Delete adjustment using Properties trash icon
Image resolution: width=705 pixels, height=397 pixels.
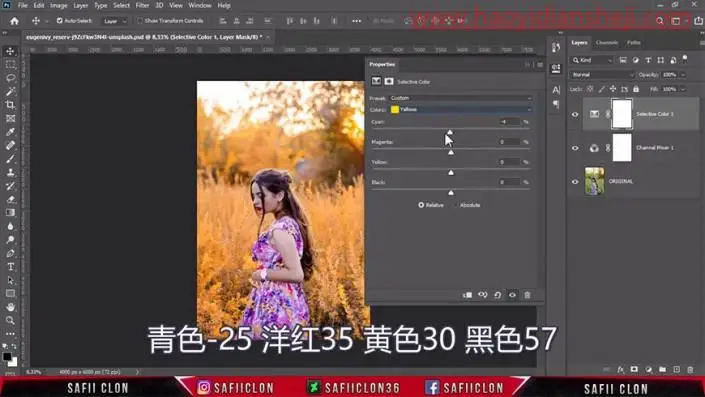pos(527,295)
